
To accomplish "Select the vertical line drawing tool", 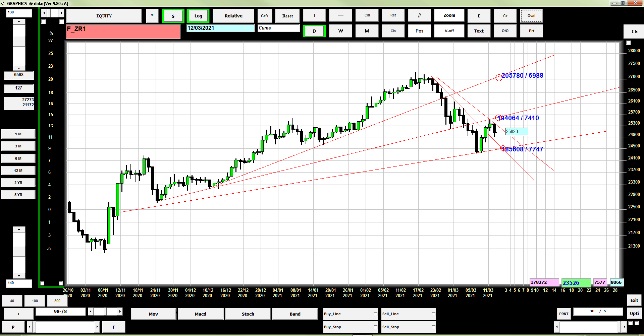I will (x=314, y=15).
